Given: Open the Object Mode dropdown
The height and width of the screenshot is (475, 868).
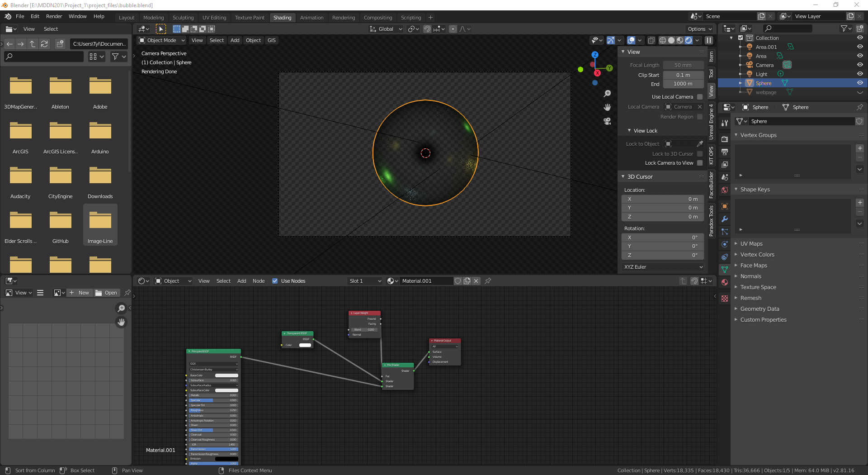Looking at the screenshot, I should pos(162,40).
